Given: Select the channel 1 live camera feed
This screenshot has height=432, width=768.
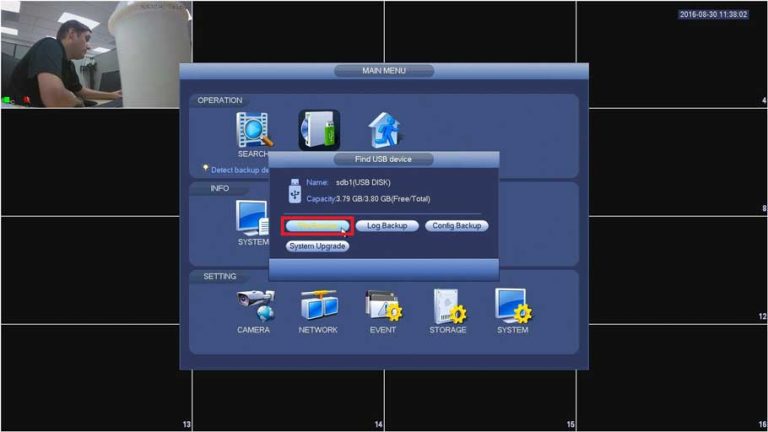Looking at the screenshot, I should tap(96, 54).
